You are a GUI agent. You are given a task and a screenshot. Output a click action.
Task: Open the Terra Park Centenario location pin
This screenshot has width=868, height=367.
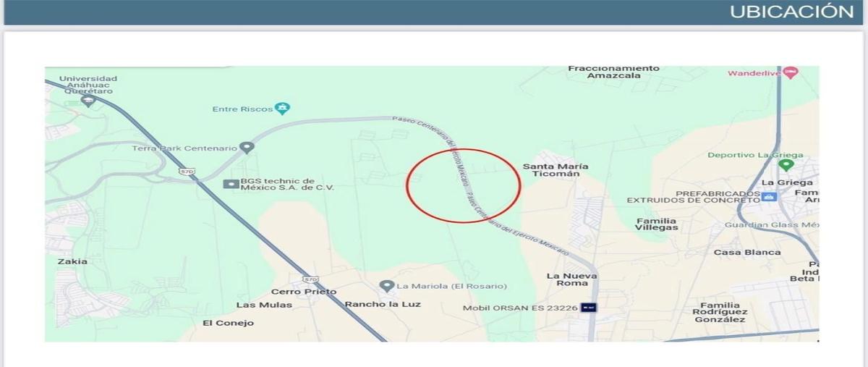click(x=247, y=148)
